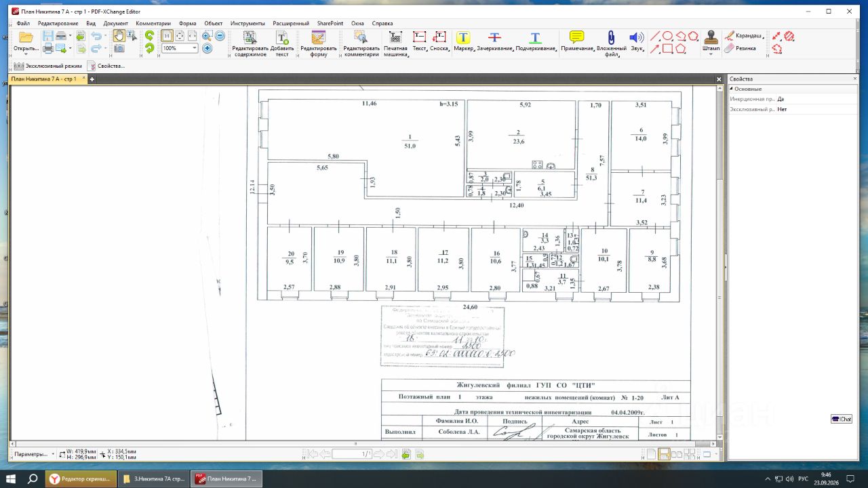
Task: Click Редактировать содержимое button
Action: [250, 43]
